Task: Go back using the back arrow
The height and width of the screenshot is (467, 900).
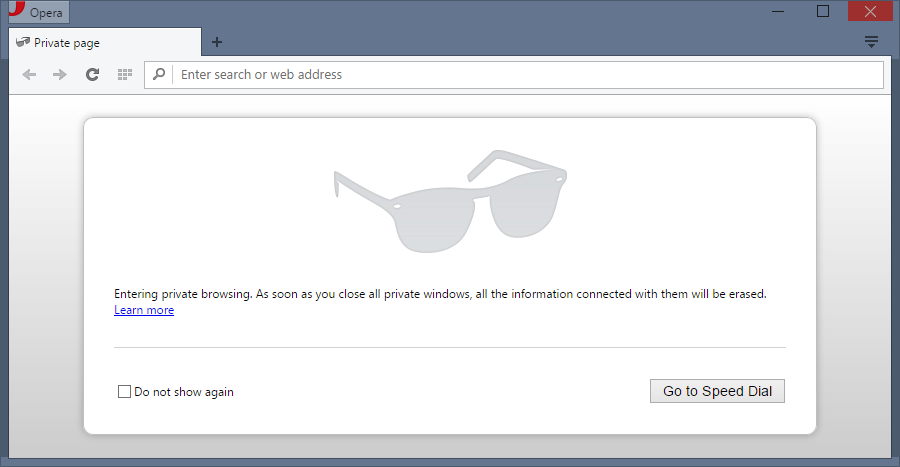Action: (29, 75)
